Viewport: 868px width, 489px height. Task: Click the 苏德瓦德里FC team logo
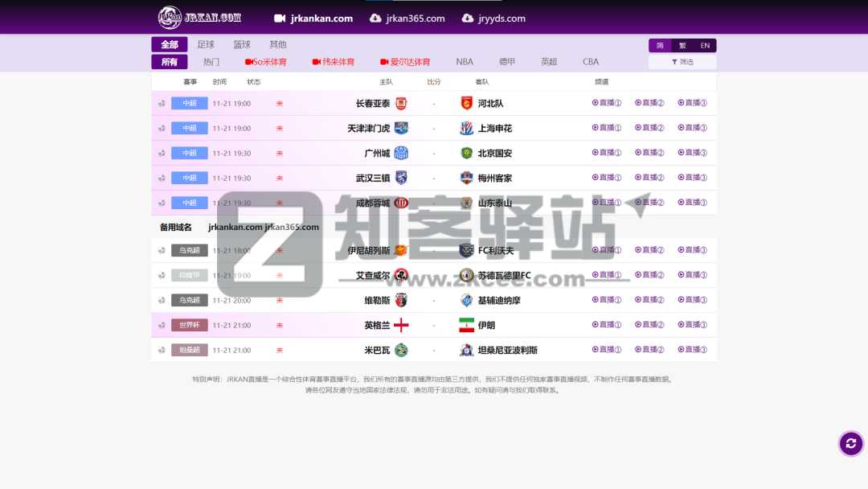tap(466, 275)
